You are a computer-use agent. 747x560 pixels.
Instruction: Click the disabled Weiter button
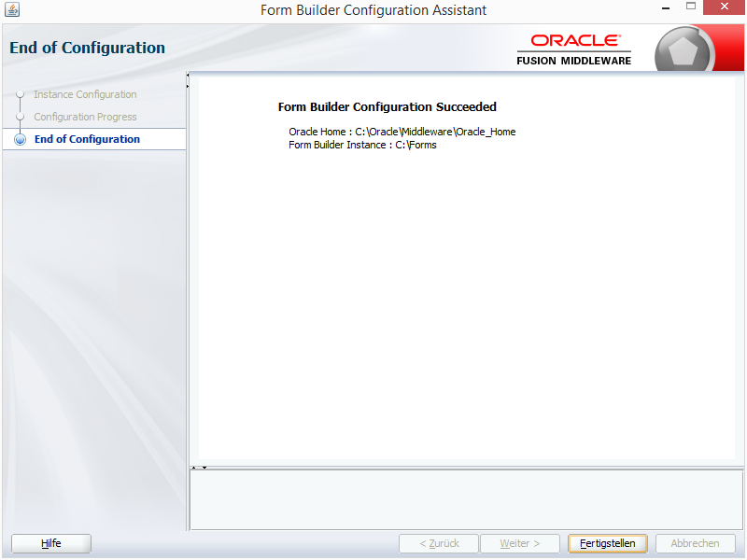click(520, 543)
